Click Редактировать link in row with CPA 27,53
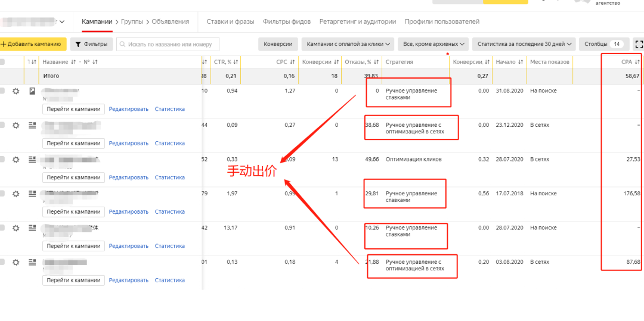Screen dimensions: 644x321 pyautogui.click(x=129, y=177)
